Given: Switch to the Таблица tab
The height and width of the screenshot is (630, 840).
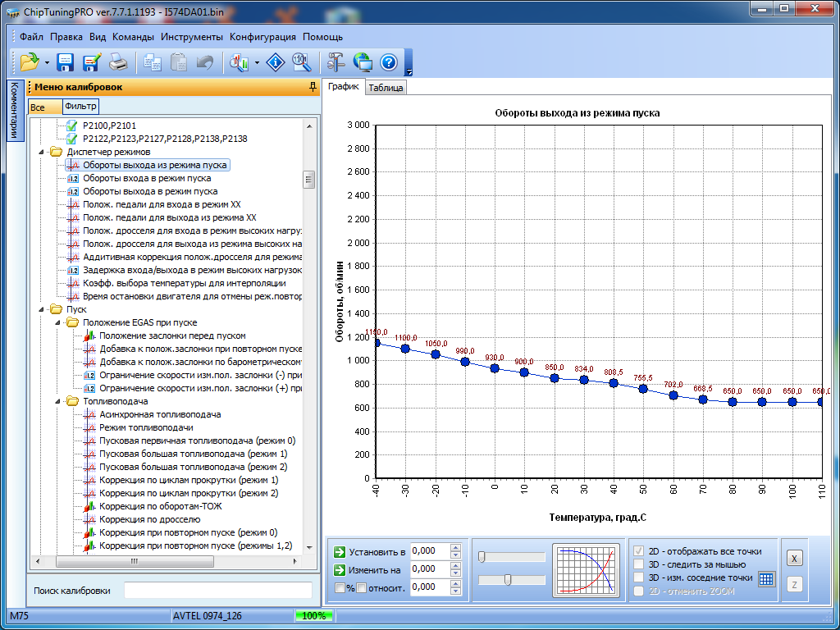Looking at the screenshot, I should (x=386, y=88).
